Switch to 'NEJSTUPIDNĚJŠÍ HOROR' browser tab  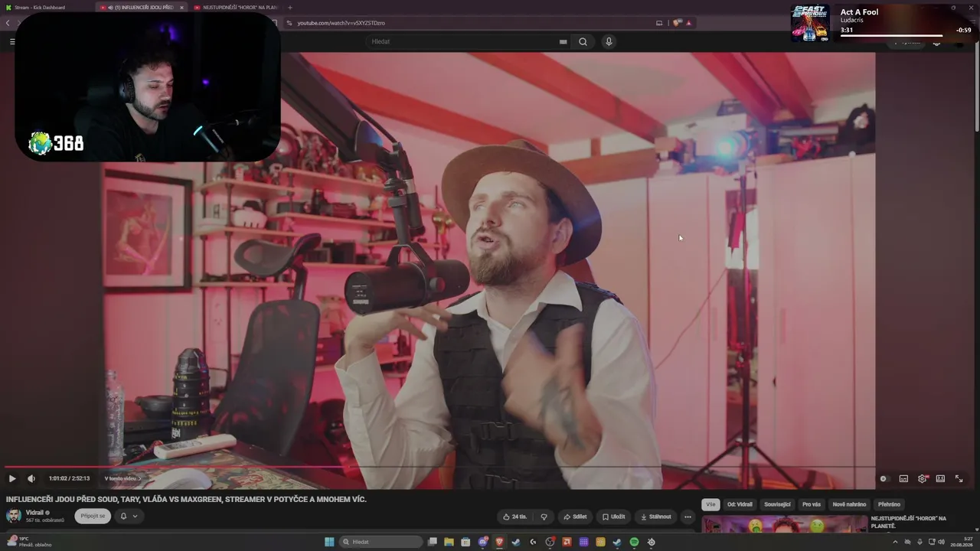point(236,8)
